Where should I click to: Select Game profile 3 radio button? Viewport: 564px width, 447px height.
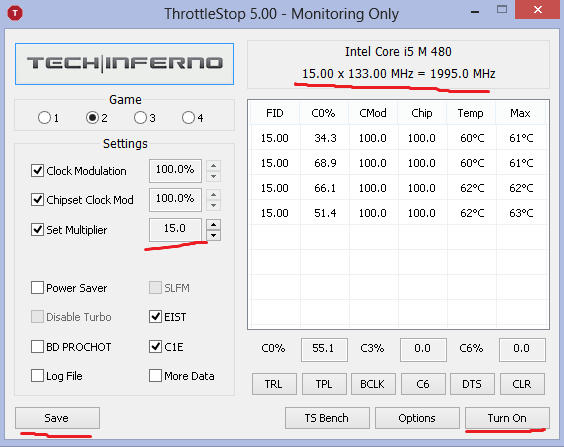point(140,118)
